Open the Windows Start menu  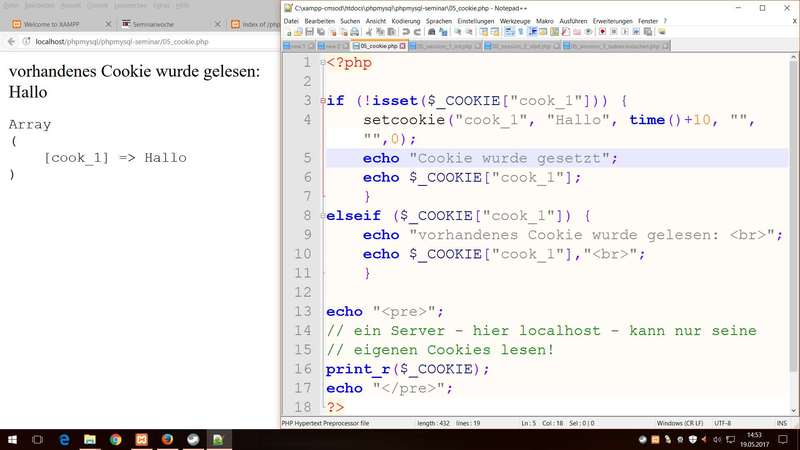pos(12,439)
